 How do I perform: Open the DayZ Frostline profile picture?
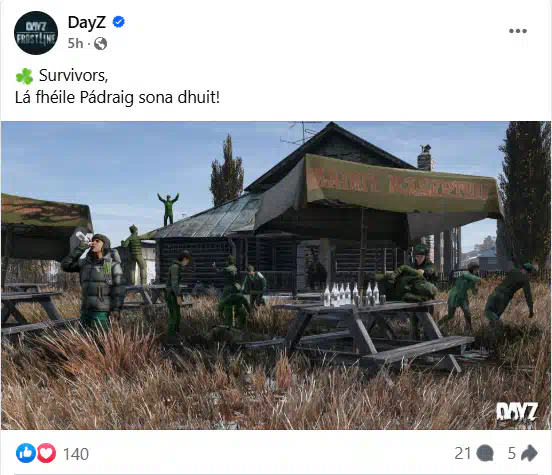(x=36, y=33)
